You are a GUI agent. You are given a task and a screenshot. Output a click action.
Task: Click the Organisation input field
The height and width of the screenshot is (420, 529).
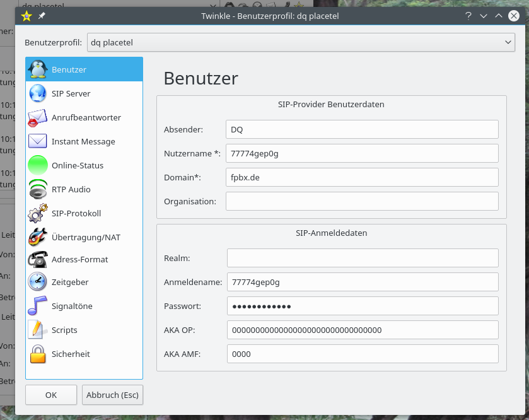coord(362,201)
